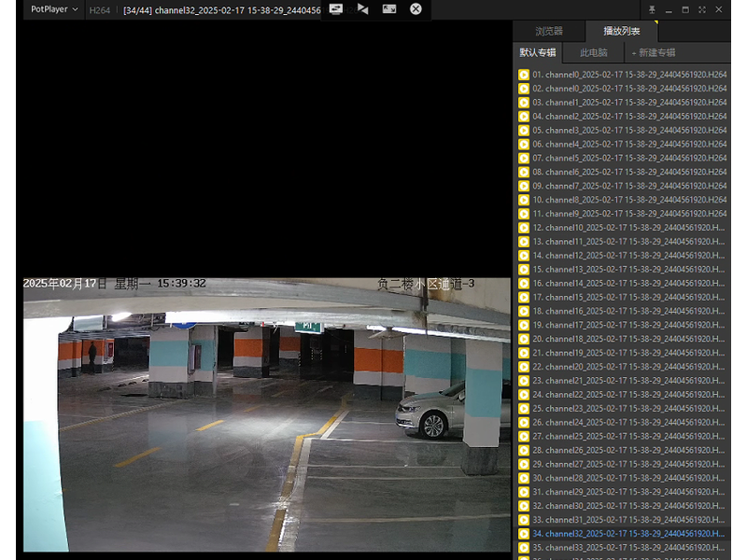Click the + 新建专辑 button

tap(654, 53)
